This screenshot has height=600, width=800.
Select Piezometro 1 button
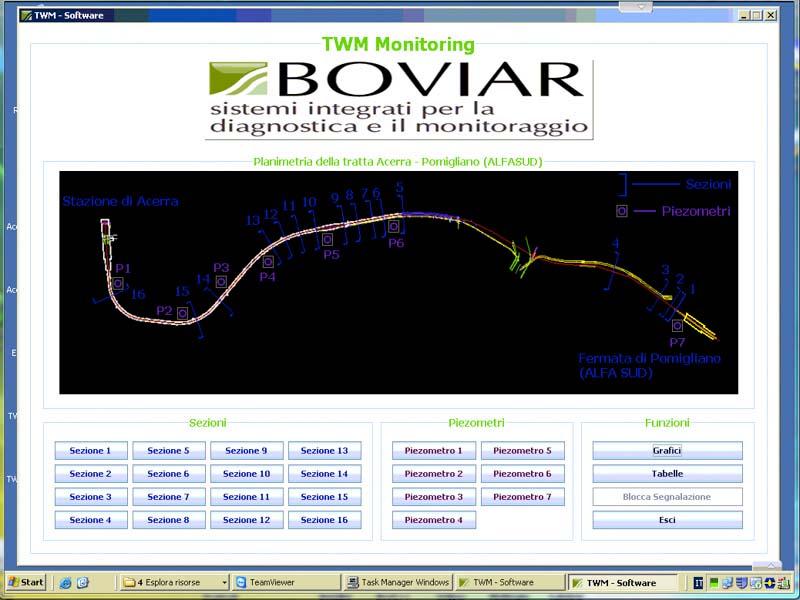434,451
